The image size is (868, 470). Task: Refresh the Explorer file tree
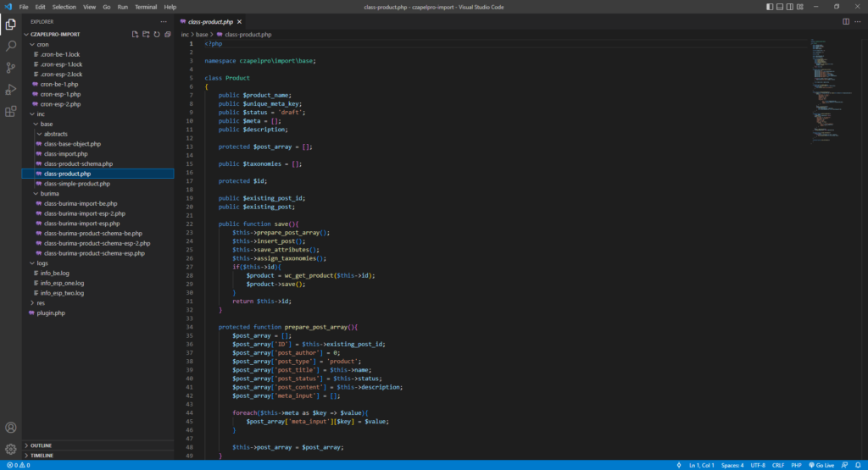(x=157, y=34)
